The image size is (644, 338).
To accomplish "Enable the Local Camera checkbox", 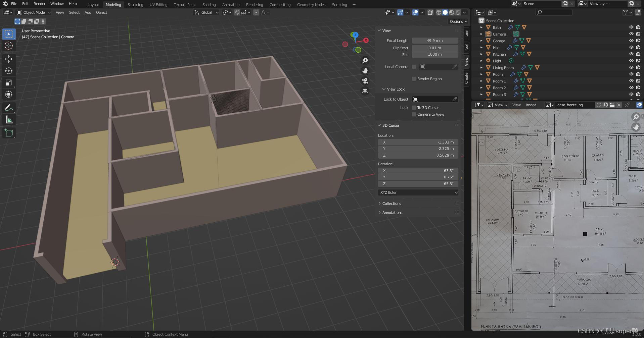I will 414,67.
